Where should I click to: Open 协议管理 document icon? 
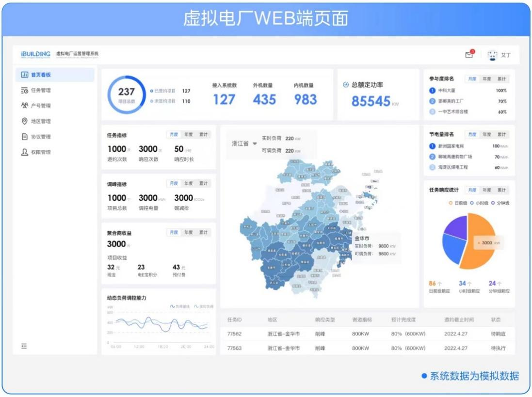point(24,137)
